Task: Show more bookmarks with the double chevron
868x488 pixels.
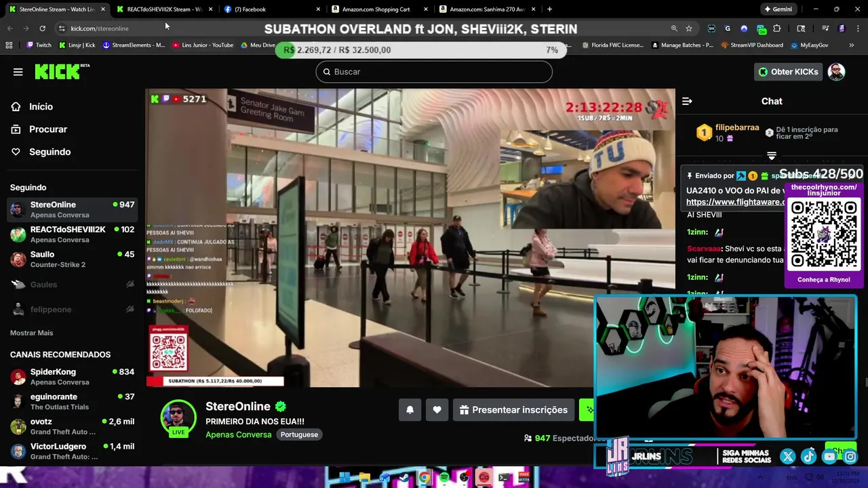Action: 851,45
